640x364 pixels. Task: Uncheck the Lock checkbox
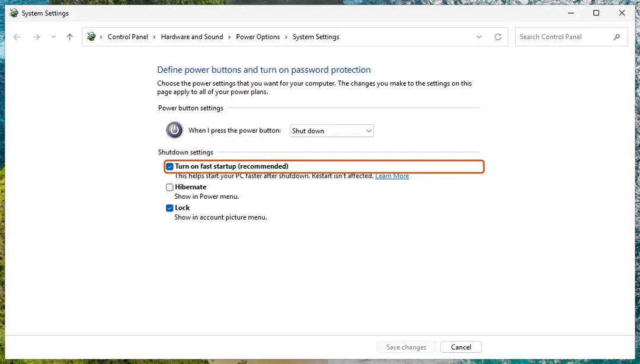169,208
